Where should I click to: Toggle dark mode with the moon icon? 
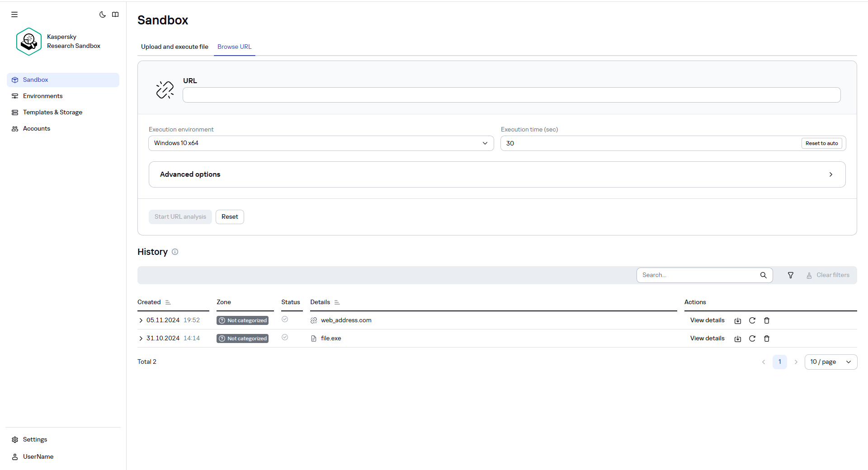click(x=102, y=14)
